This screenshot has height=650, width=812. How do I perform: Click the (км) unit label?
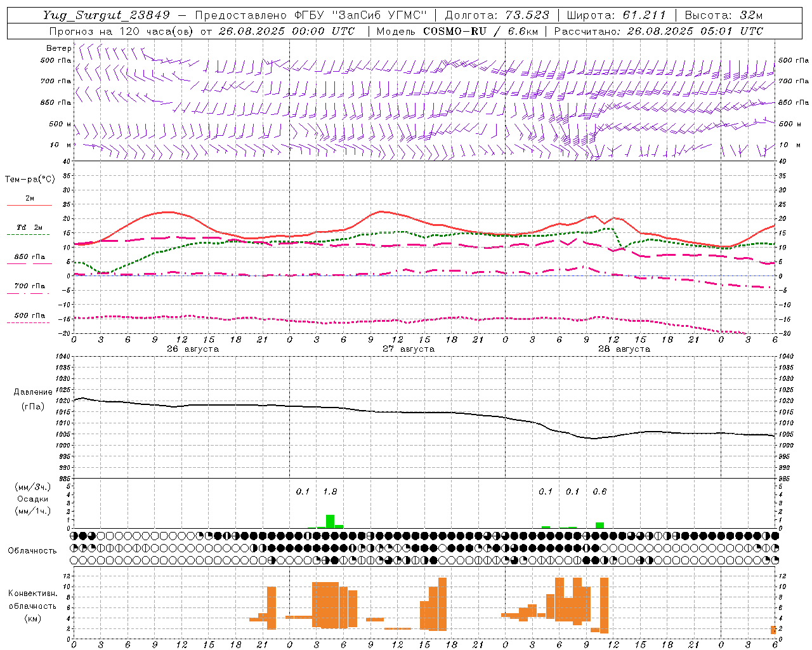tap(32, 618)
